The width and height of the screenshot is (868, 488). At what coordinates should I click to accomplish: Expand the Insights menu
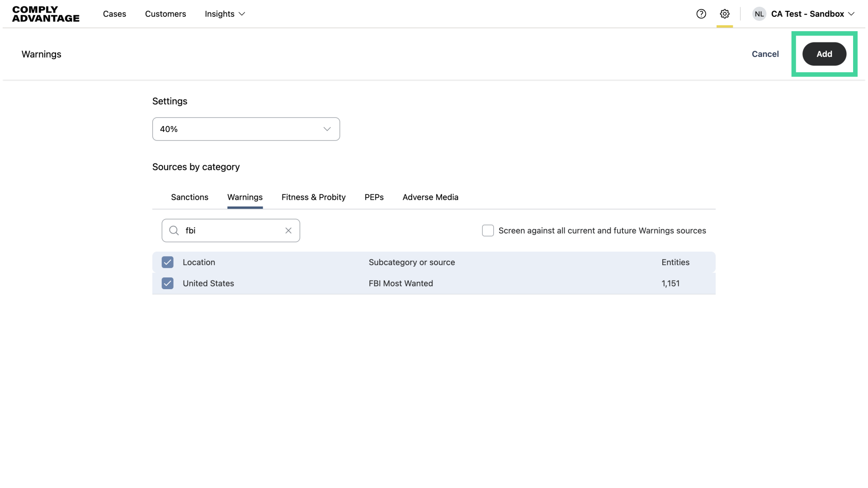click(x=225, y=14)
